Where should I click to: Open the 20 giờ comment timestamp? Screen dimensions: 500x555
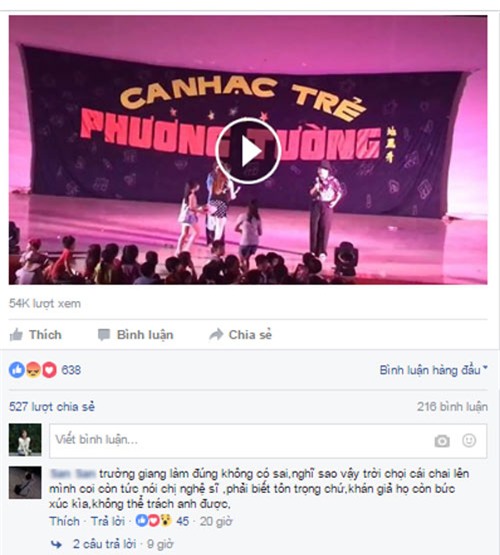pos(216,521)
